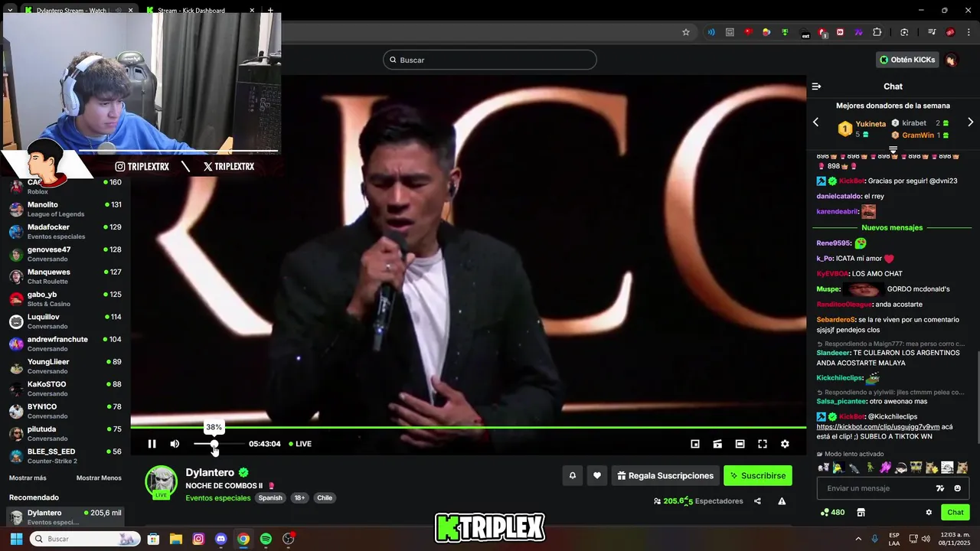Open the tab search dropdown arrow
The image size is (980, 551).
[10, 11]
